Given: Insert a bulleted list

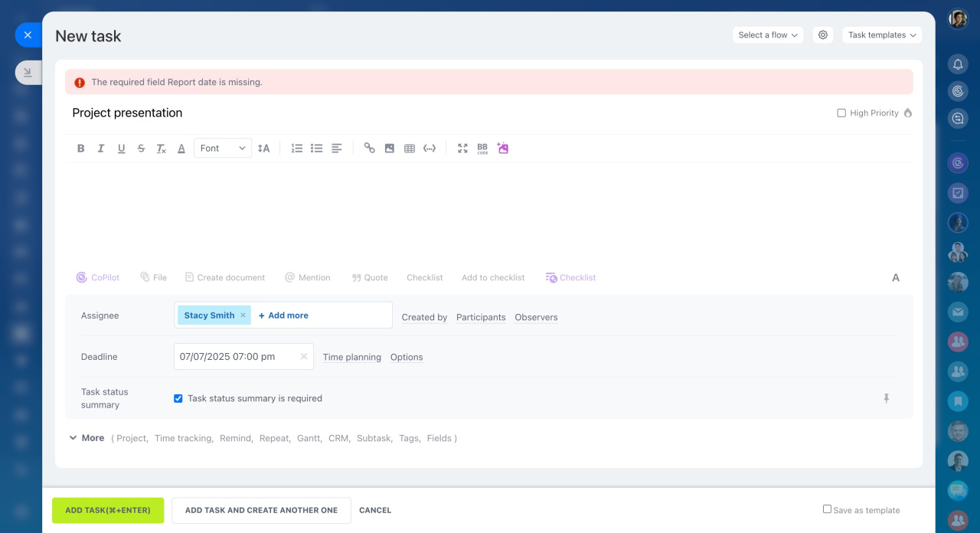Looking at the screenshot, I should click(317, 149).
